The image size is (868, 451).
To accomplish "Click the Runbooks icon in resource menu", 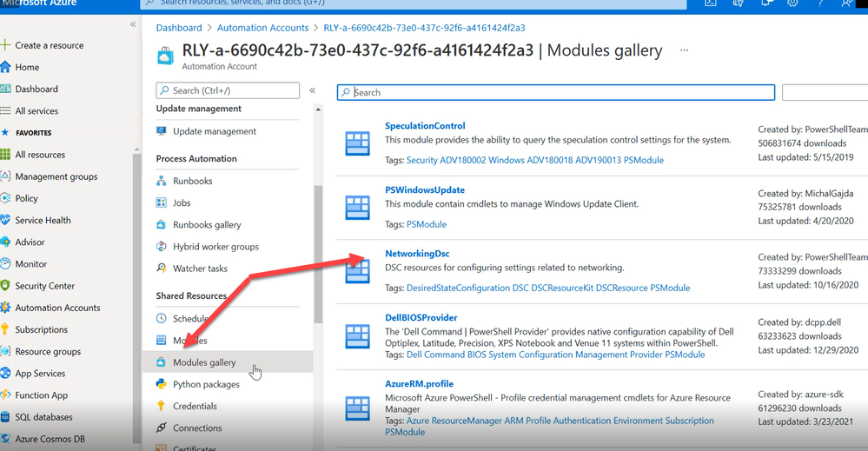I will pos(161,181).
